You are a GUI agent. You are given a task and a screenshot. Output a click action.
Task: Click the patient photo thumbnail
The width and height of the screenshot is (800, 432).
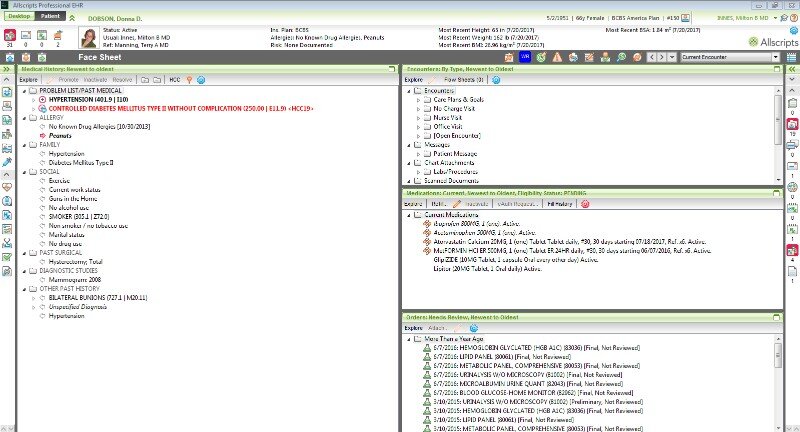click(x=87, y=39)
